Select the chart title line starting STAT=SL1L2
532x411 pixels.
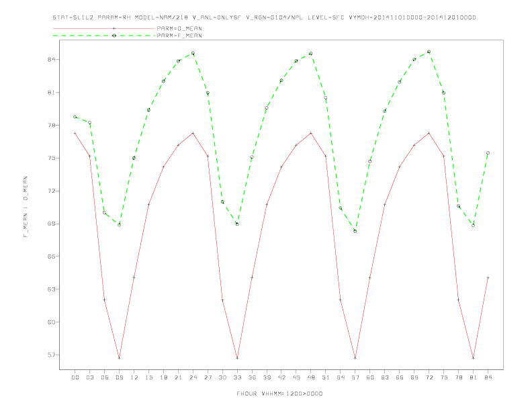(x=264, y=17)
